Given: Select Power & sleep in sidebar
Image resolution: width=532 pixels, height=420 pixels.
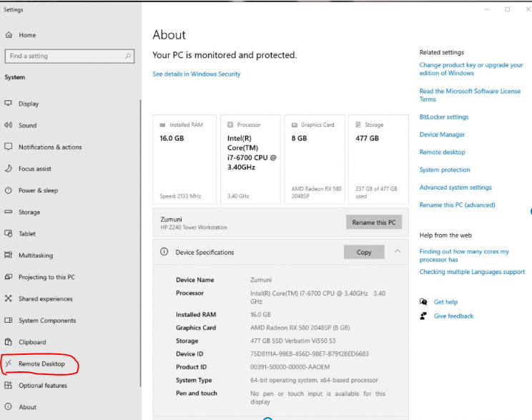Looking at the screenshot, I should click(x=39, y=190).
